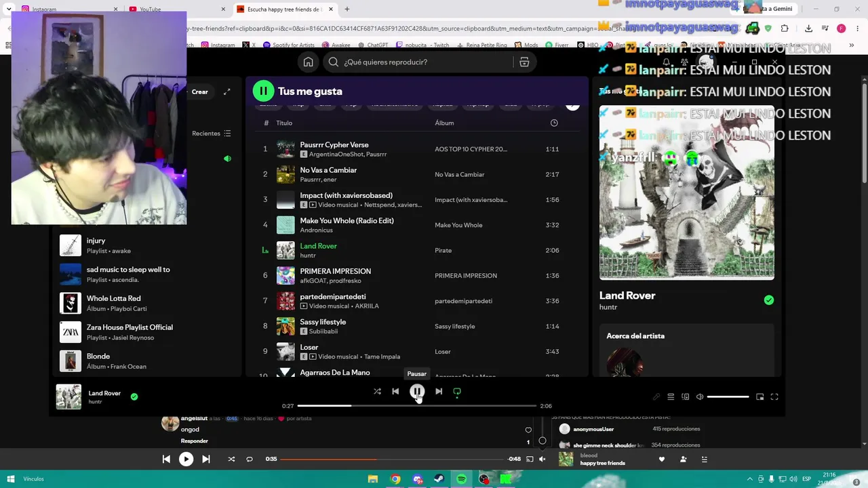Open a new browser tab

(347, 9)
